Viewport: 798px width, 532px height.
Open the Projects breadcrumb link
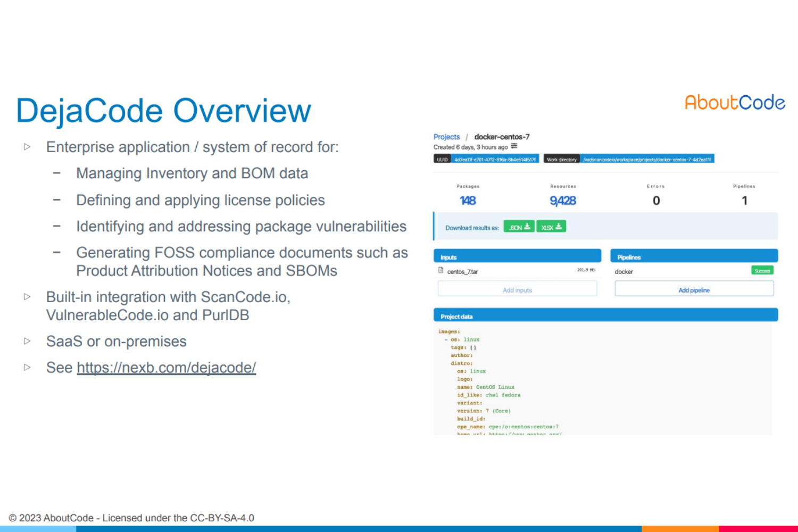(x=446, y=137)
